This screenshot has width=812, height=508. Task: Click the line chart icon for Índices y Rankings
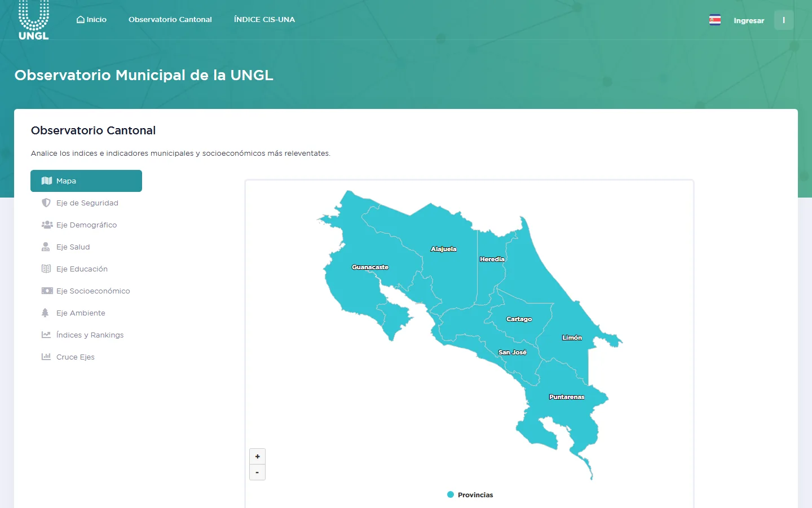click(x=46, y=335)
